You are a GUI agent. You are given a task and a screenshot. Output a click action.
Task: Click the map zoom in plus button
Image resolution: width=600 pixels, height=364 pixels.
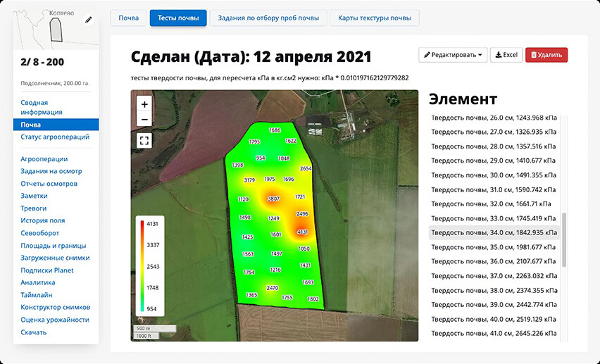tap(144, 104)
